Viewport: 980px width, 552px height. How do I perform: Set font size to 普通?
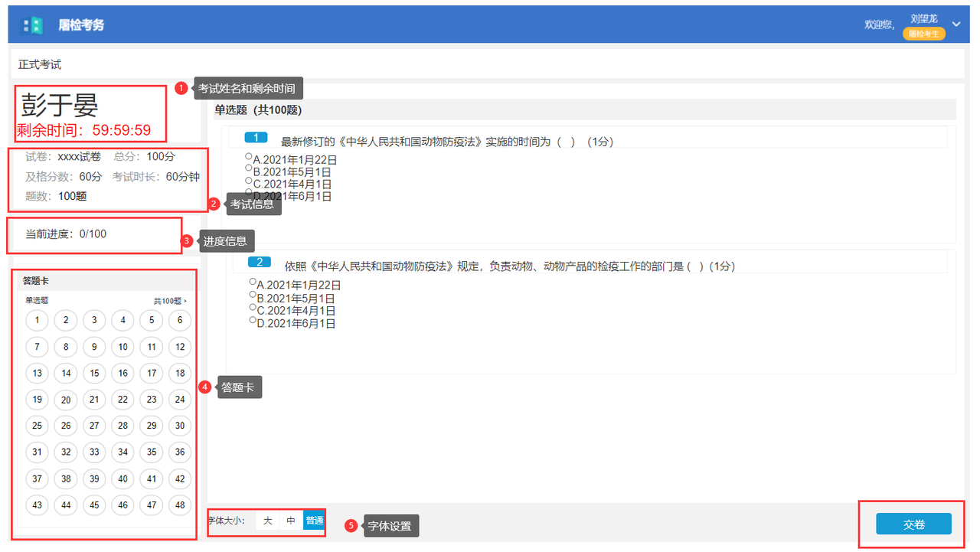click(x=314, y=521)
